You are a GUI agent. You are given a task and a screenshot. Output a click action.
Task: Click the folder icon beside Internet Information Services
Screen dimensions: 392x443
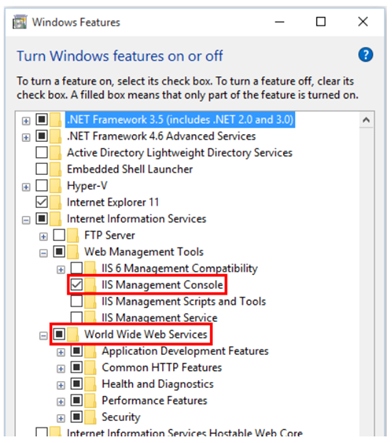(55, 219)
